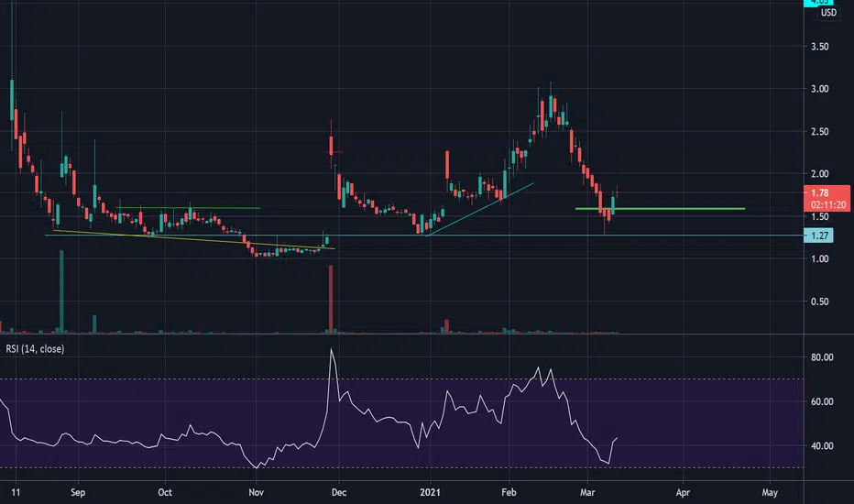Click the 3.50 price axis label

click(820, 47)
